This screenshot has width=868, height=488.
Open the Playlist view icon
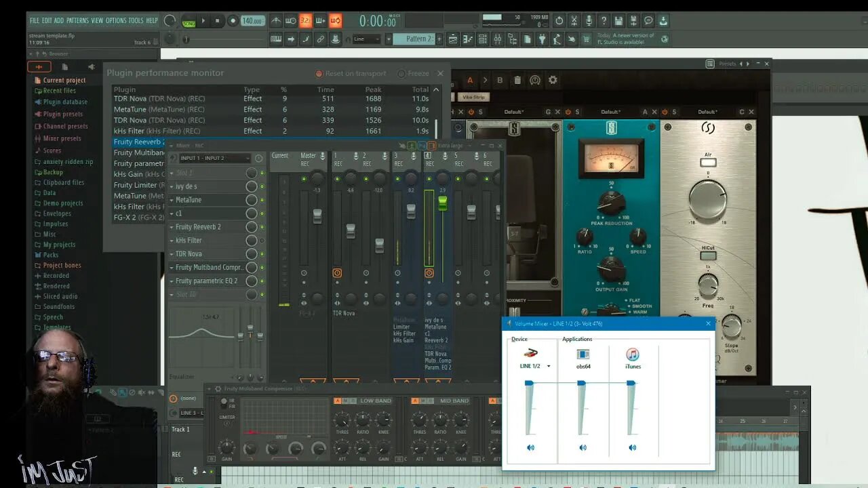tap(454, 39)
